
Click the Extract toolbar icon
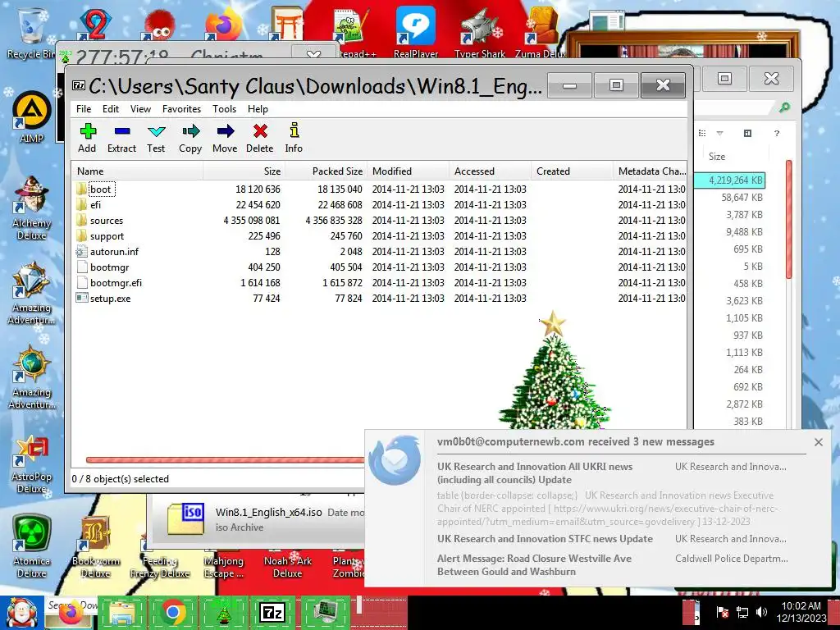tap(121, 138)
